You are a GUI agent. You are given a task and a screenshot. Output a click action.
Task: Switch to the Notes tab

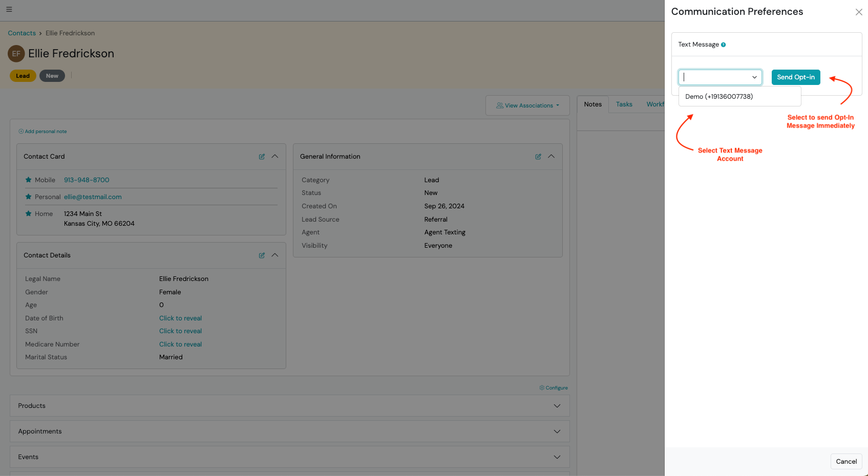(593, 104)
